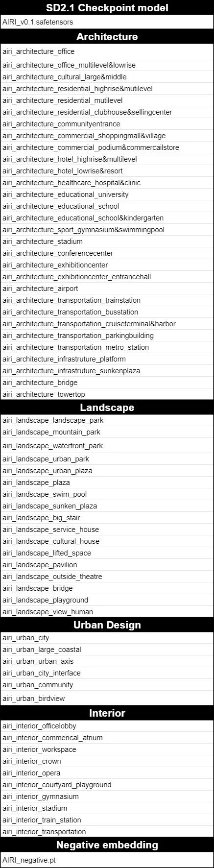
Task: Select airi_architecture_hotel_lowrise&resort item
Action: click(107, 171)
